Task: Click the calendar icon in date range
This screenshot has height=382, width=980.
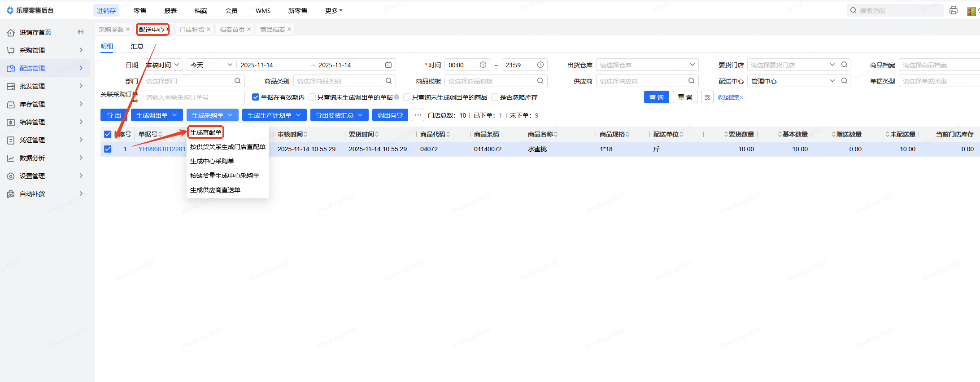Action: click(388, 65)
